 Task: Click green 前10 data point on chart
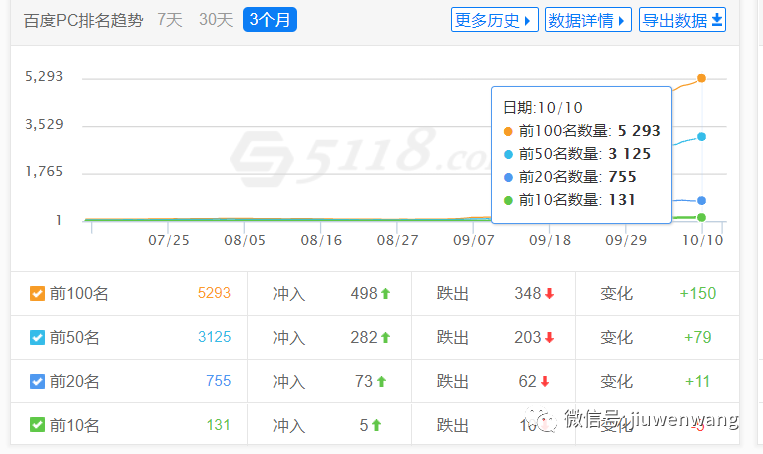tap(701, 217)
